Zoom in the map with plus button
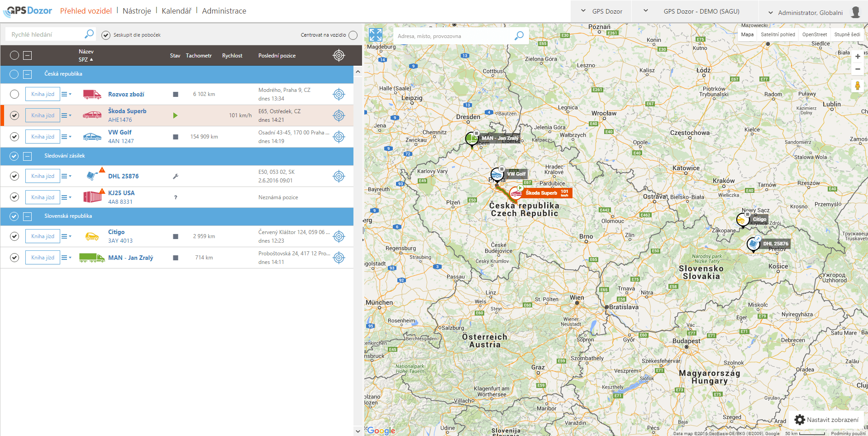This screenshot has width=868, height=436. [857, 57]
